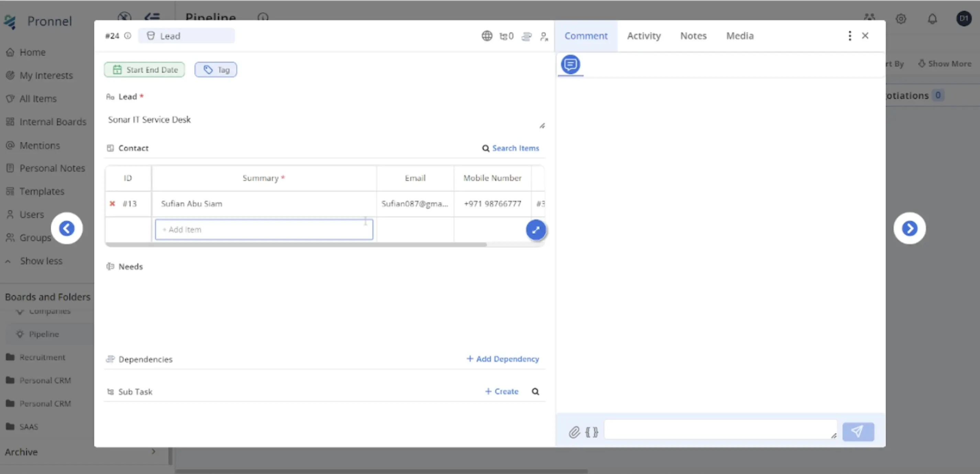This screenshot has height=474, width=980.
Task: Open My Interests in the sidebar
Action: (39, 75)
